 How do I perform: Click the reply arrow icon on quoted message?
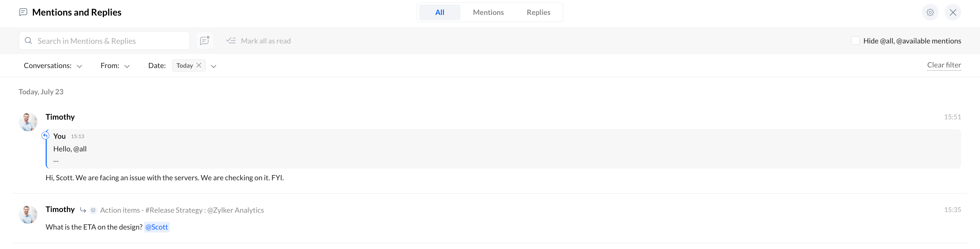tap(45, 136)
